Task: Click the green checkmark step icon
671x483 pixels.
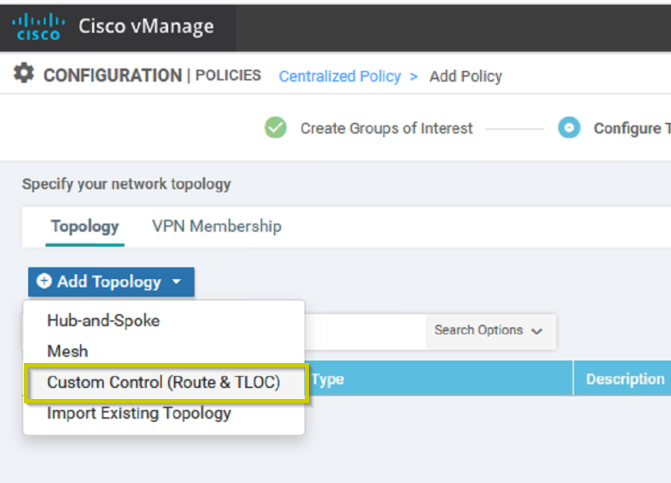Action: click(276, 127)
